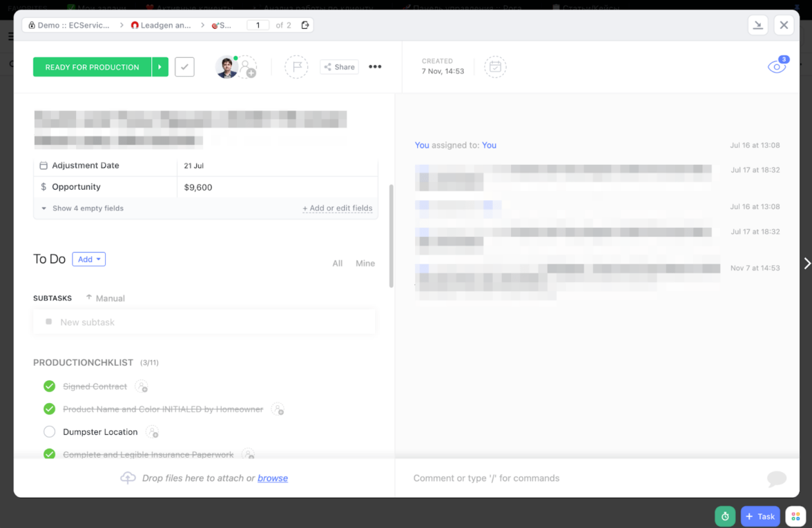Click the Share button

[339, 67]
